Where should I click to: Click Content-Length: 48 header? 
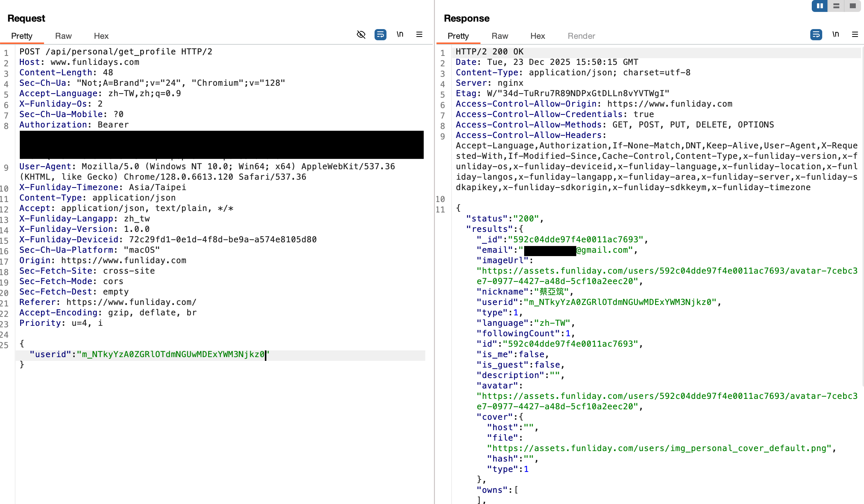point(66,73)
